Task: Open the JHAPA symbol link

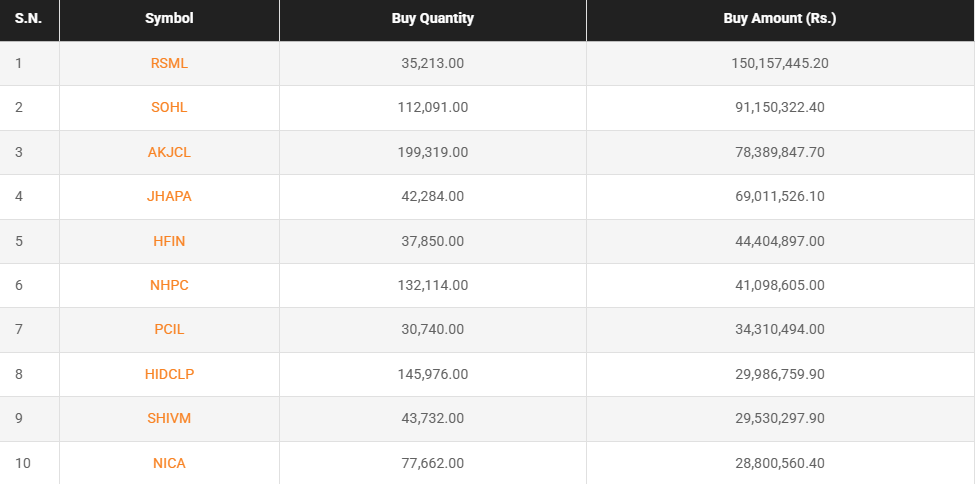Action: 169,196
